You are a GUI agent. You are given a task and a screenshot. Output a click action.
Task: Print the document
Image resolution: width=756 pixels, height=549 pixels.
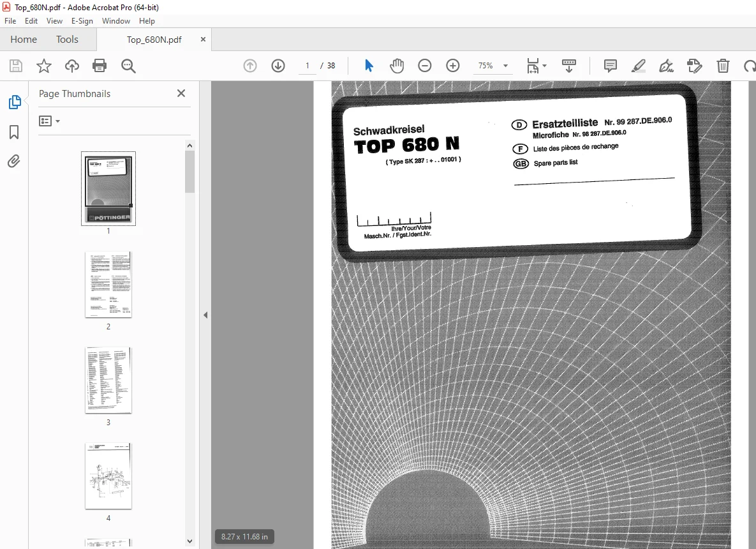click(x=100, y=66)
